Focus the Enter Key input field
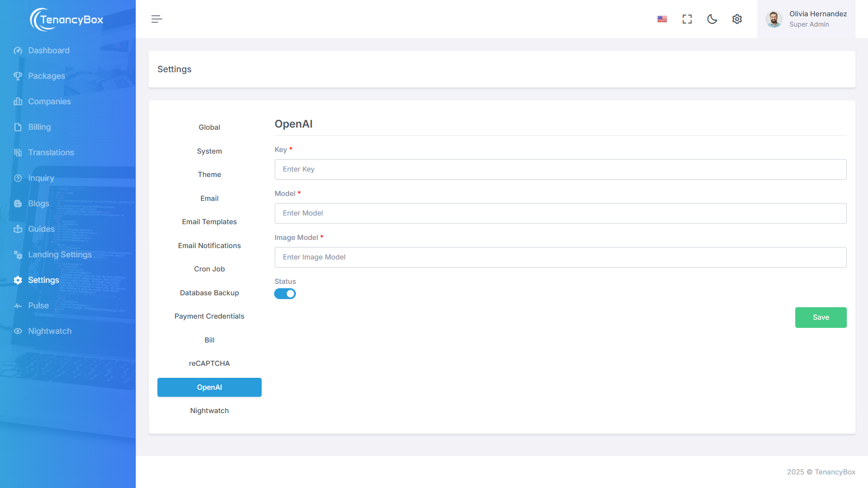 (561, 169)
